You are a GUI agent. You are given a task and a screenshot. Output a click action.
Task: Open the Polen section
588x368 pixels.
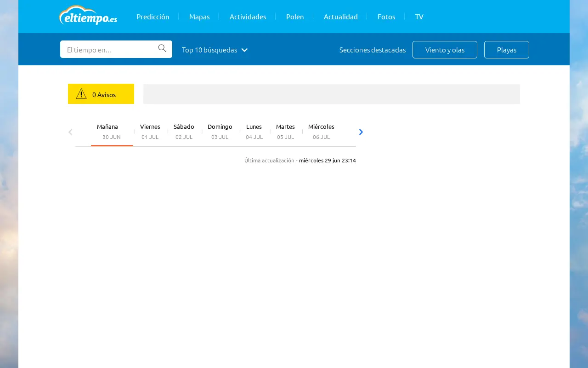pos(295,17)
